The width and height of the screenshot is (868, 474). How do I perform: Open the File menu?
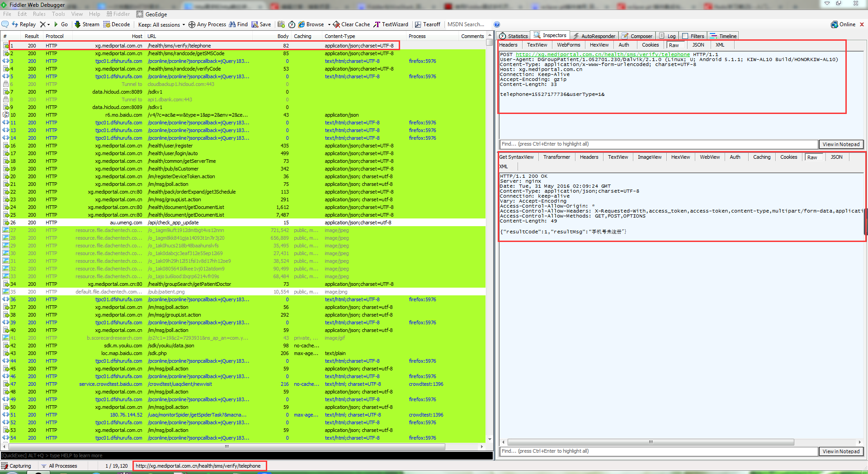(7, 14)
